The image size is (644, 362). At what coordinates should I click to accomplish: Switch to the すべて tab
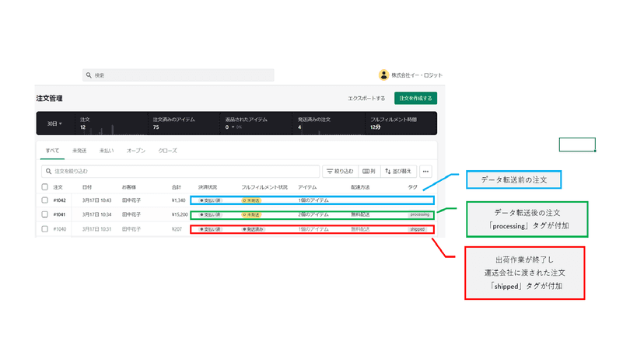point(52,151)
